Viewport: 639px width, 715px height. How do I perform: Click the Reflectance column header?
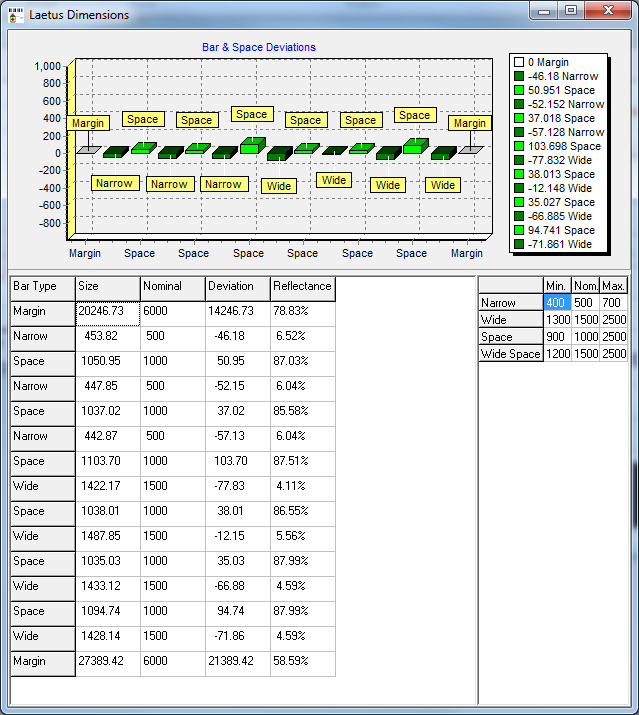tap(302, 287)
